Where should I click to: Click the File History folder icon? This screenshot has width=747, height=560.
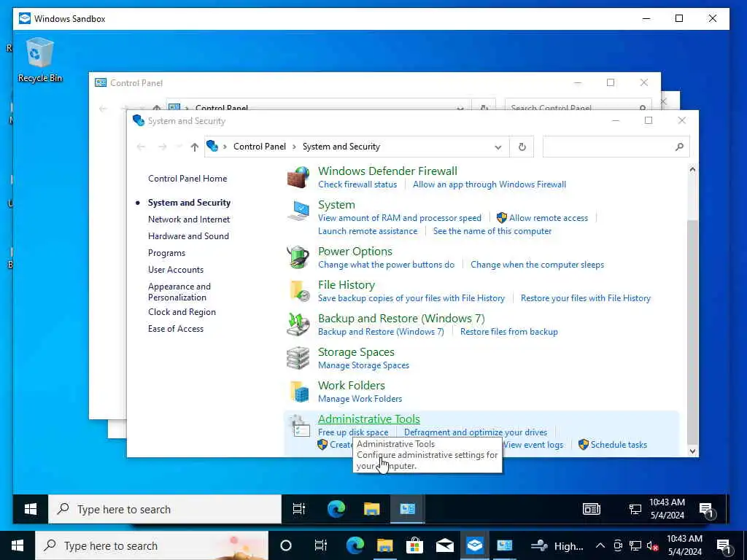[x=300, y=291]
